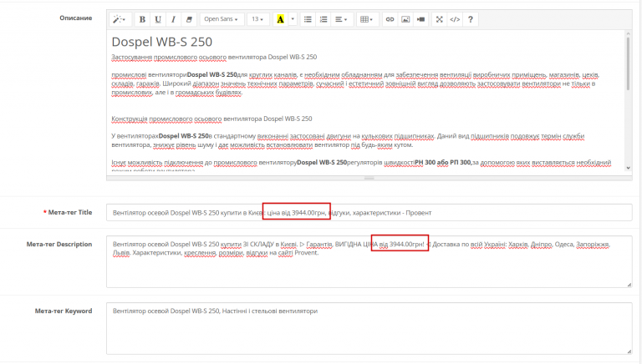Focus the Мета-тег Keyword textarea
642x364 pixels.
369,328
